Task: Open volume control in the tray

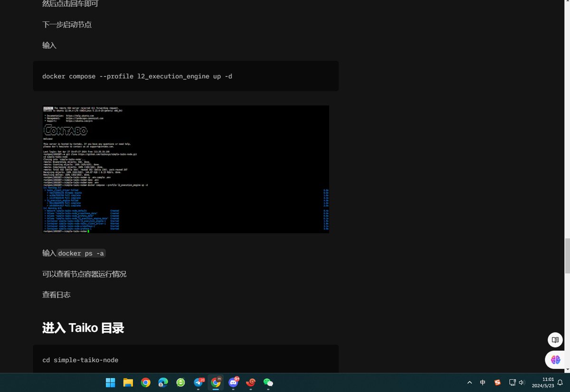Action: pos(522,382)
